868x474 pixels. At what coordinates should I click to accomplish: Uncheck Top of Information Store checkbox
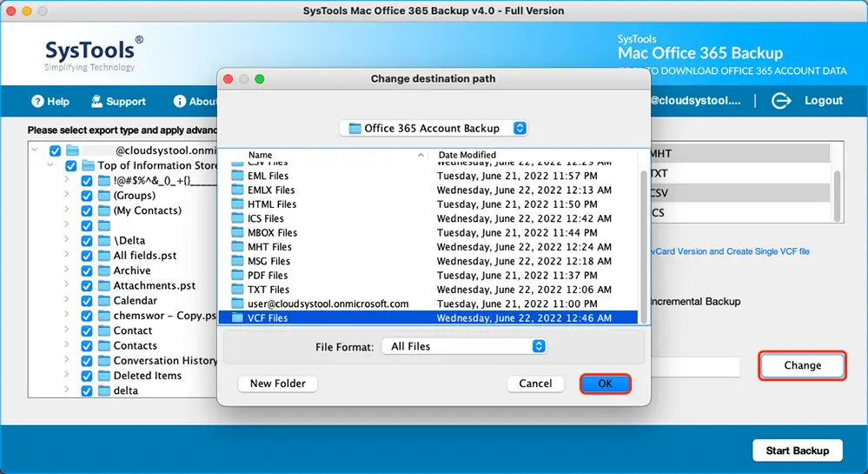point(71,166)
